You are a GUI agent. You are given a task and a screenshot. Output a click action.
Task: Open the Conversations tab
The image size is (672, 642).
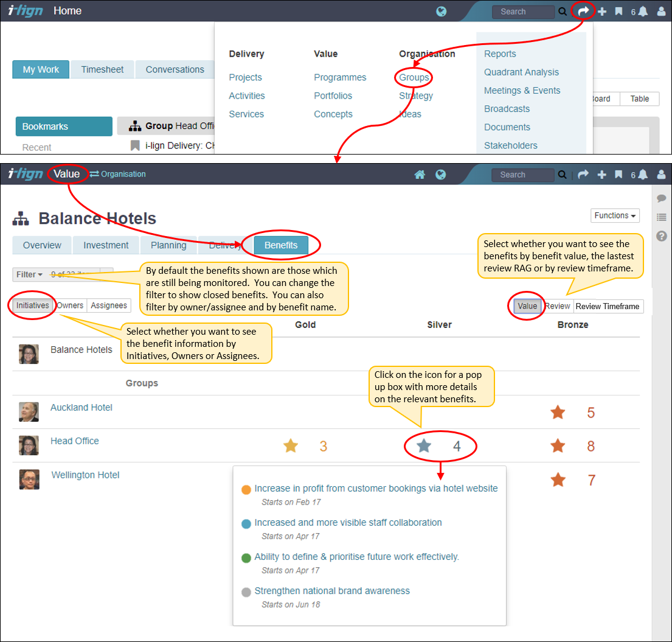175,69
